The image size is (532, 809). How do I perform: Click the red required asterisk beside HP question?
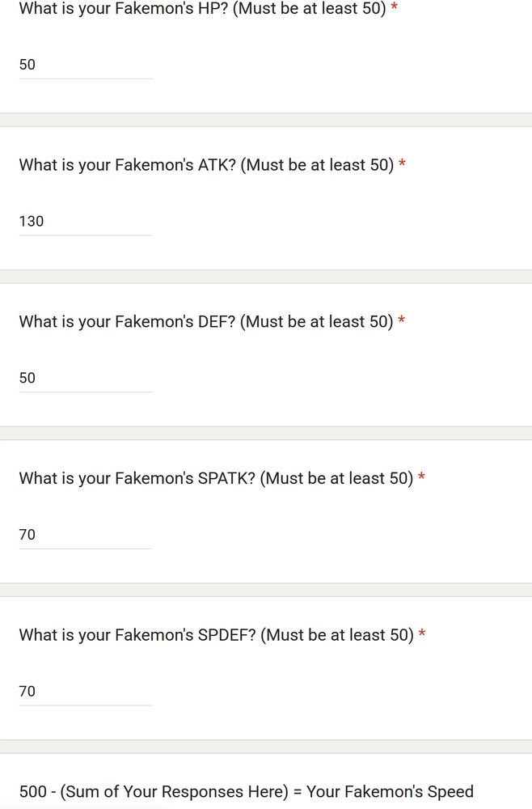coord(395,7)
